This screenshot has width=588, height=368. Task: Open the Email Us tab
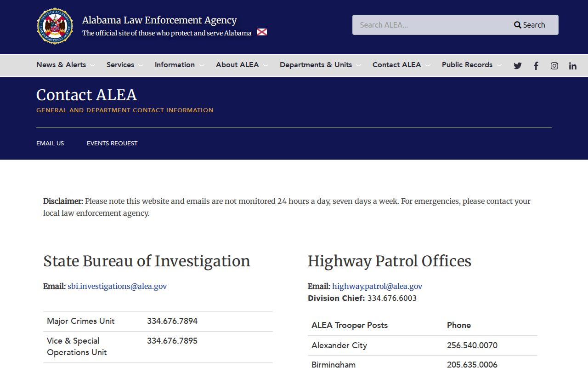point(50,143)
